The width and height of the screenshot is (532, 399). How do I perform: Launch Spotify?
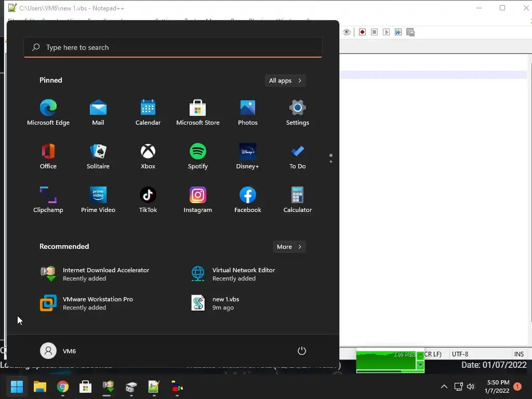point(198,156)
